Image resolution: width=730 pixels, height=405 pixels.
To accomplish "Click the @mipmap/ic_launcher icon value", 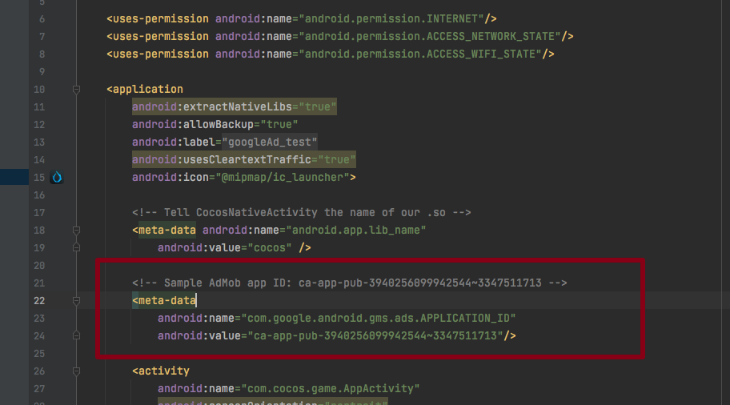I will [282, 177].
